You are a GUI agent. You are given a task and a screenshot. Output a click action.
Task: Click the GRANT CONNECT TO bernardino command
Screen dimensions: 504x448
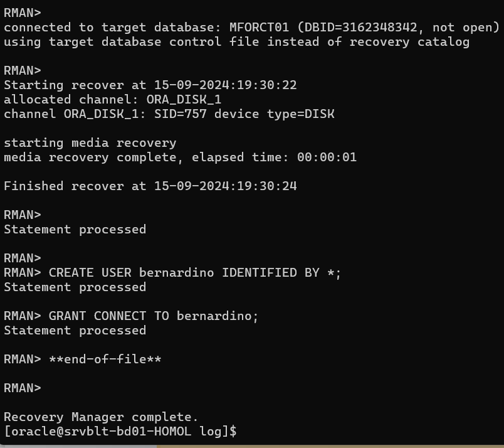tap(154, 316)
